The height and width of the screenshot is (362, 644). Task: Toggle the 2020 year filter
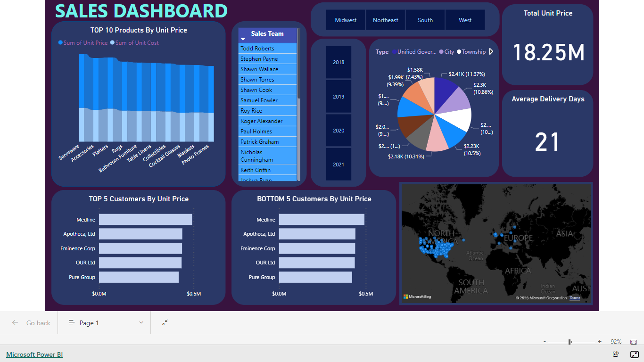pos(339,130)
